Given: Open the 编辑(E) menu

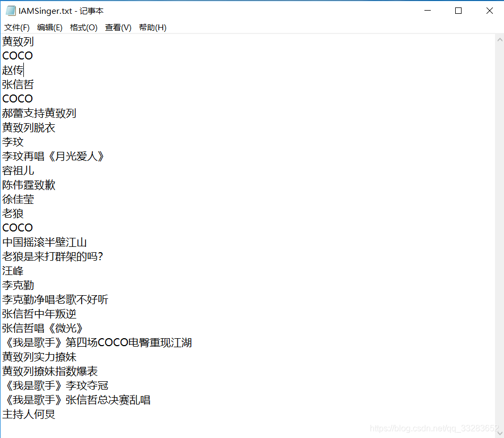Looking at the screenshot, I should pyautogui.click(x=50, y=28).
